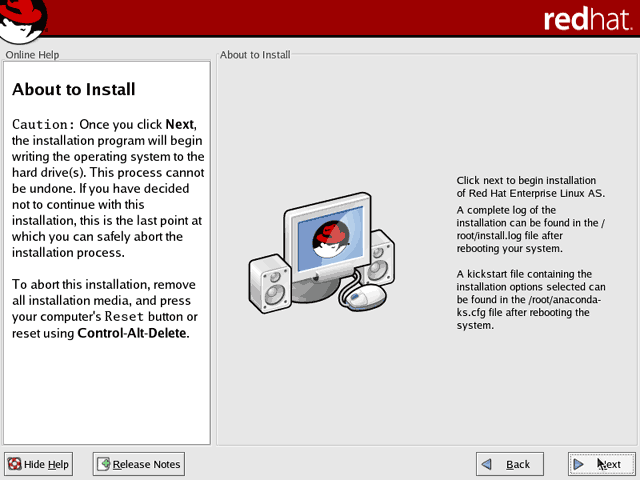This screenshot has width=640, height=480.
Task: Click the left speaker in the illustration
Action: [x=271, y=284]
